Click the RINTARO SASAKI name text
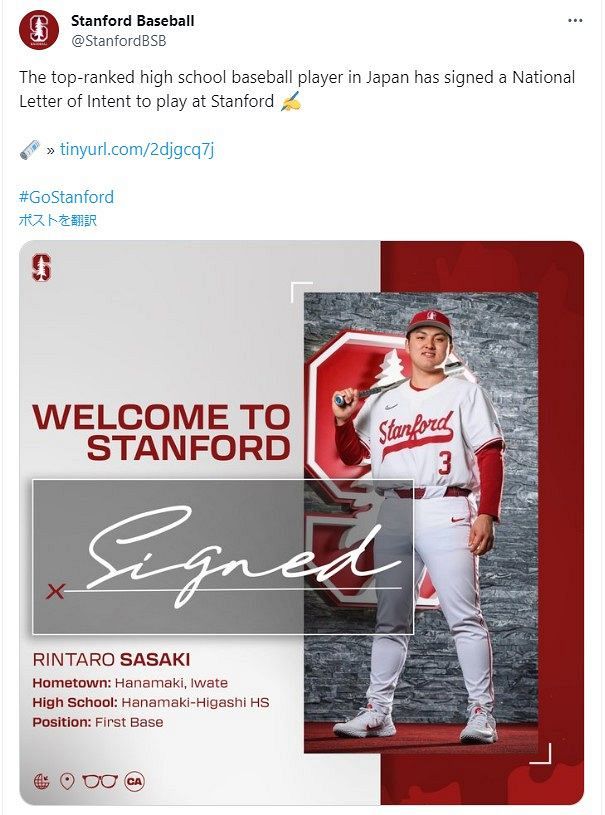Image resolution: width=605 pixels, height=815 pixels. point(111,659)
